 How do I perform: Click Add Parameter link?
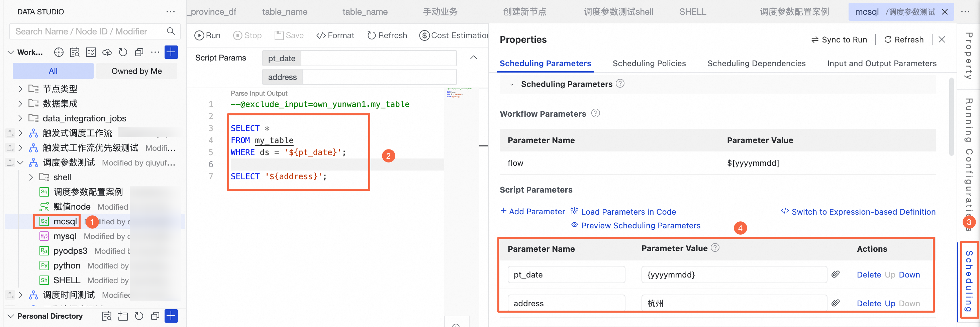pyautogui.click(x=532, y=211)
